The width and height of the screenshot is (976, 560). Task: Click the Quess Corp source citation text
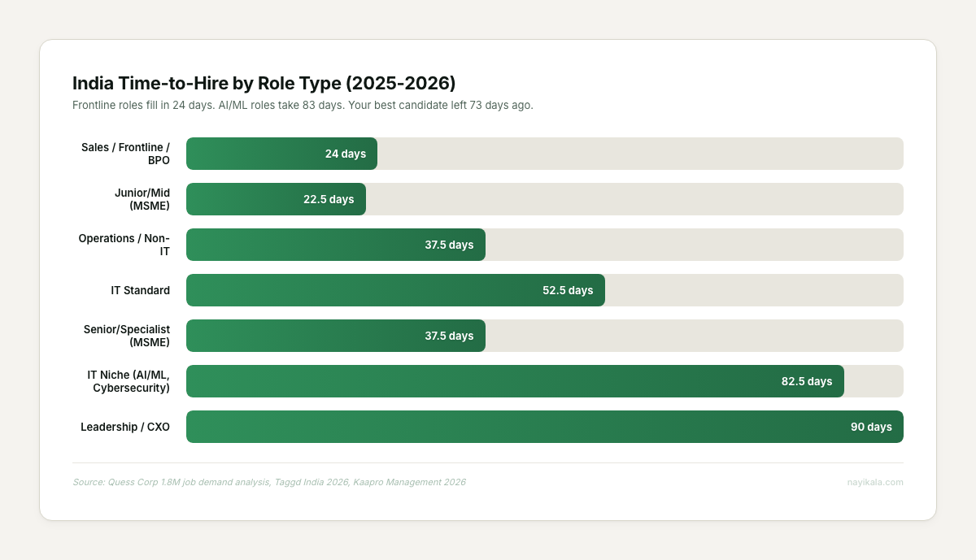[268, 482]
